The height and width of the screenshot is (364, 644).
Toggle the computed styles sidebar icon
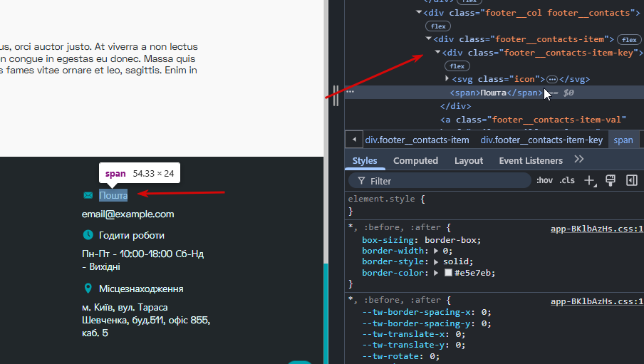632,180
